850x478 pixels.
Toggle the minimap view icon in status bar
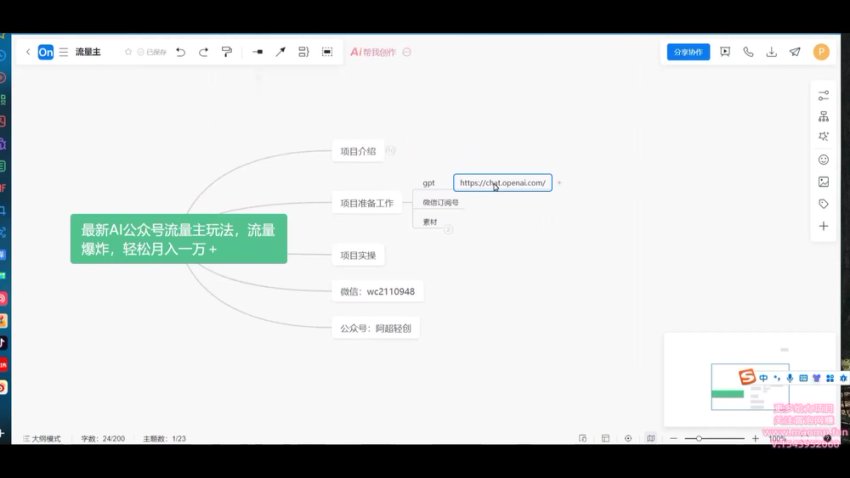650,438
